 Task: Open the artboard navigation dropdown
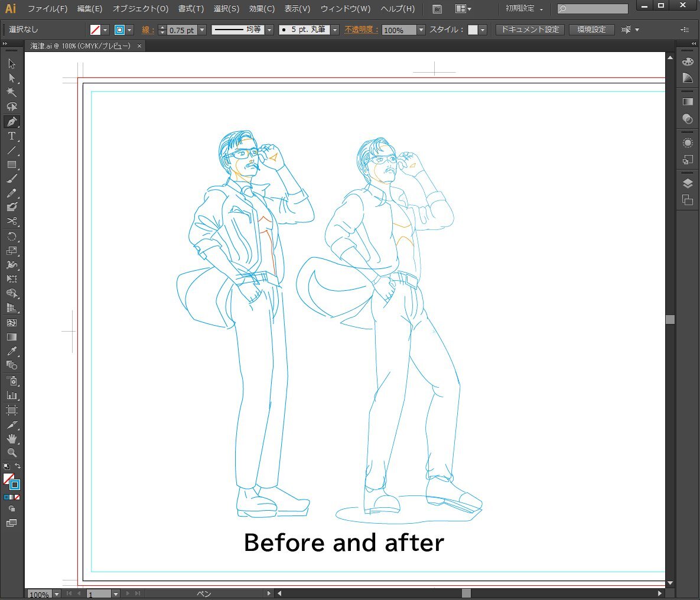tap(116, 594)
